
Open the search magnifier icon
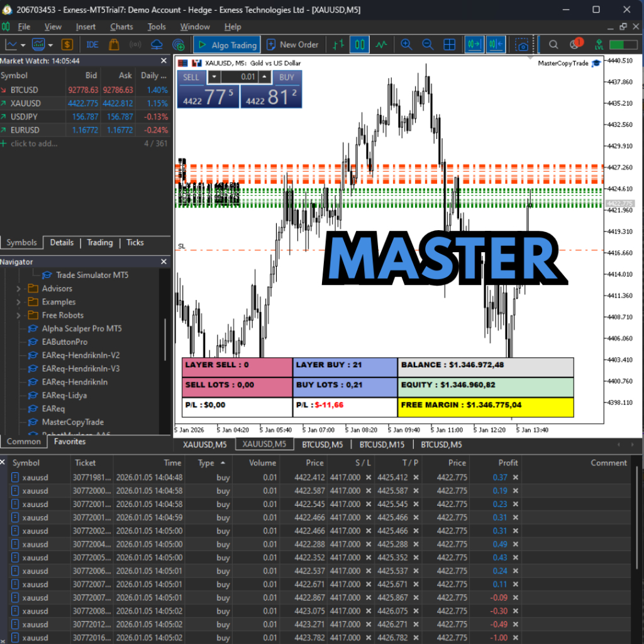[x=553, y=45]
